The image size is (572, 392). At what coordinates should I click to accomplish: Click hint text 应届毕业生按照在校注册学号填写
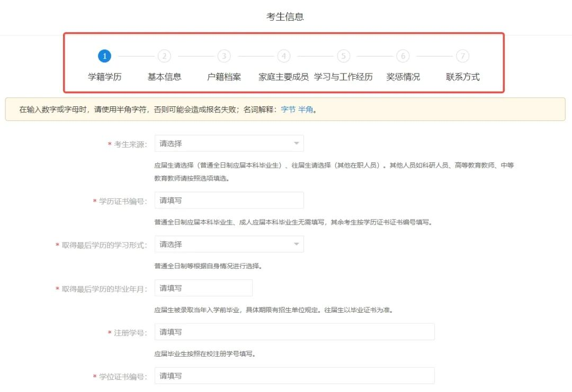(x=204, y=354)
